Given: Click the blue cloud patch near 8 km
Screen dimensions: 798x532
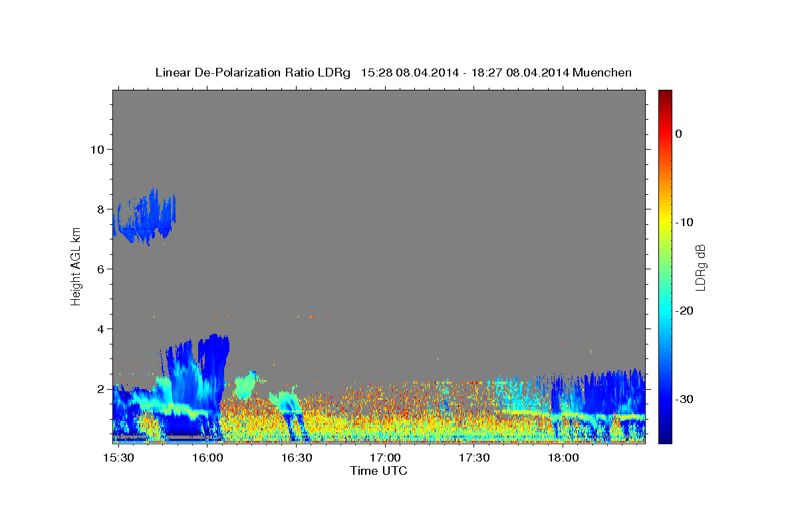Looking at the screenshot, I should pyautogui.click(x=145, y=217).
